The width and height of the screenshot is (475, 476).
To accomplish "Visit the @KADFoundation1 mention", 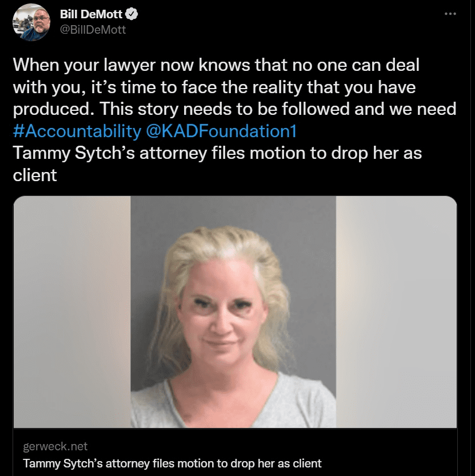I will pyautogui.click(x=221, y=131).
